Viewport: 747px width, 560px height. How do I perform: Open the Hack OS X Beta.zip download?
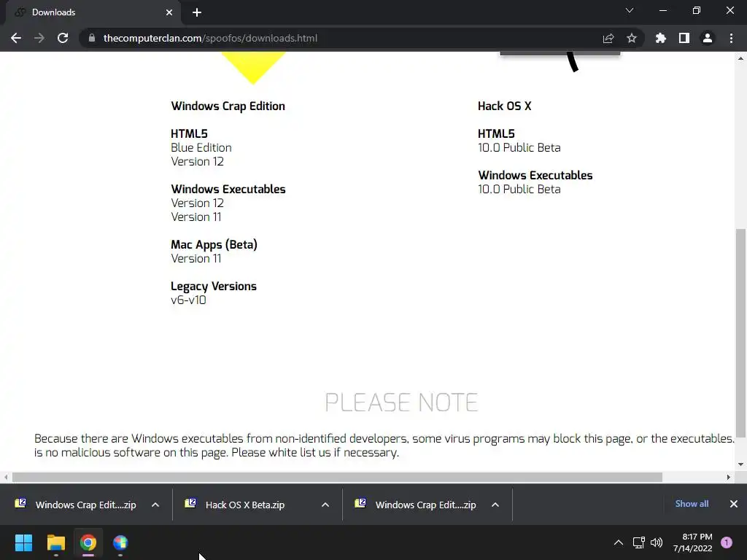(x=246, y=505)
